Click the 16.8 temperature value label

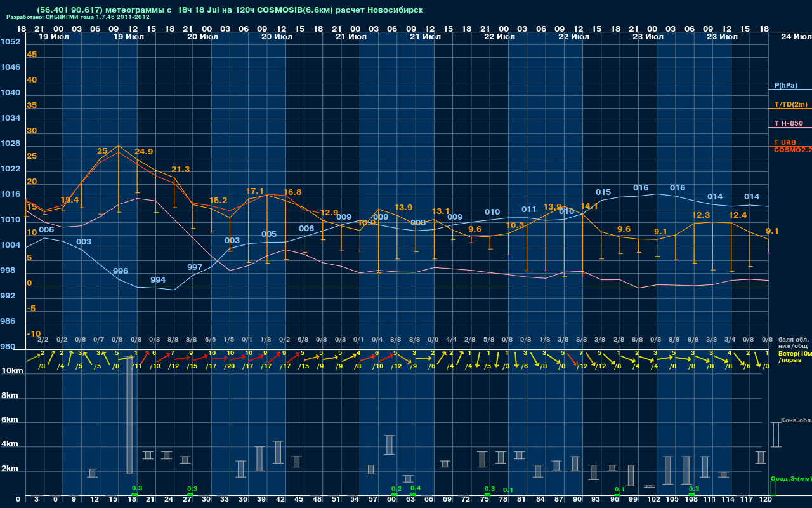pyautogui.click(x=292, y=192)
